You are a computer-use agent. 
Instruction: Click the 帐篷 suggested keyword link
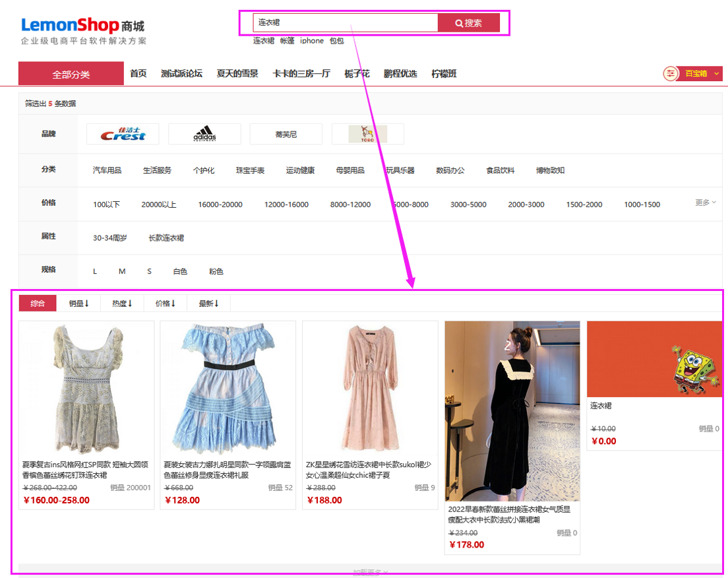click(x=287, y=41)
